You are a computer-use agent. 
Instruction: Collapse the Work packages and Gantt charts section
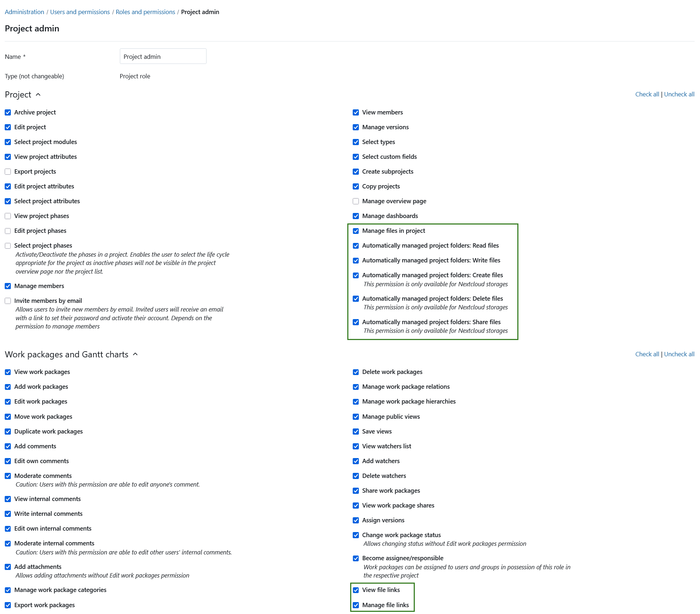tap(135, 354)
